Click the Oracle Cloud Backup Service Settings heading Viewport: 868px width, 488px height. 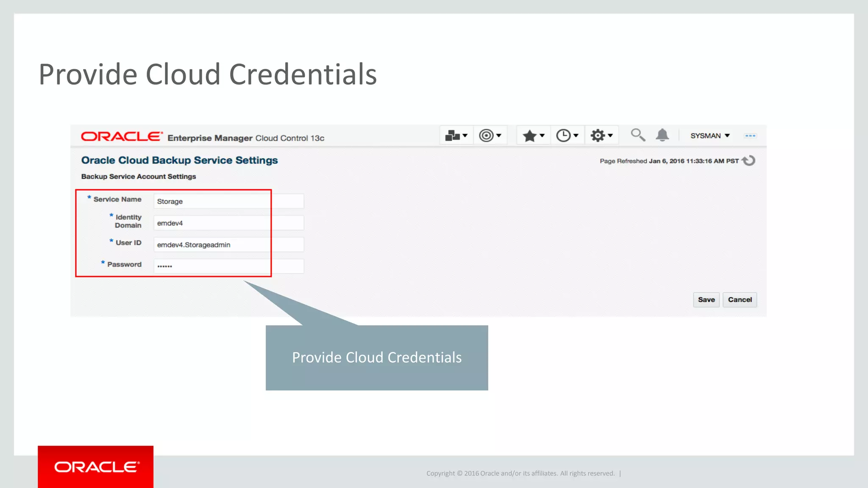click(179, 160)
